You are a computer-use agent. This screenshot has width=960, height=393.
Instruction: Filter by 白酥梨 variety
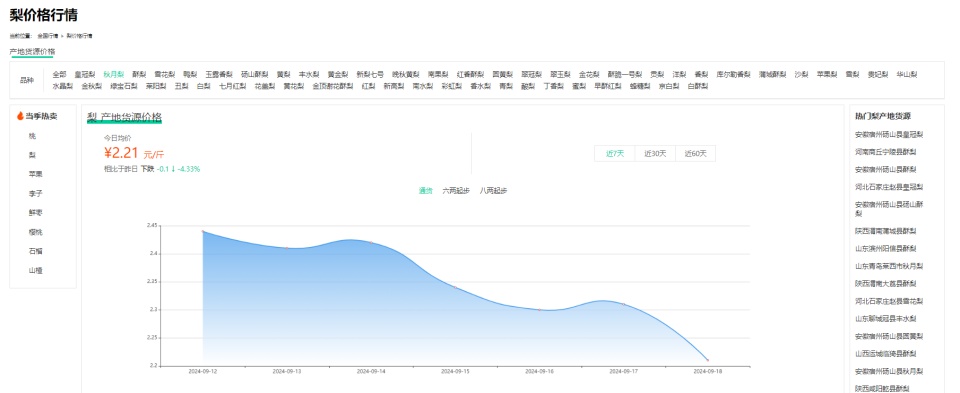(698, 86)
